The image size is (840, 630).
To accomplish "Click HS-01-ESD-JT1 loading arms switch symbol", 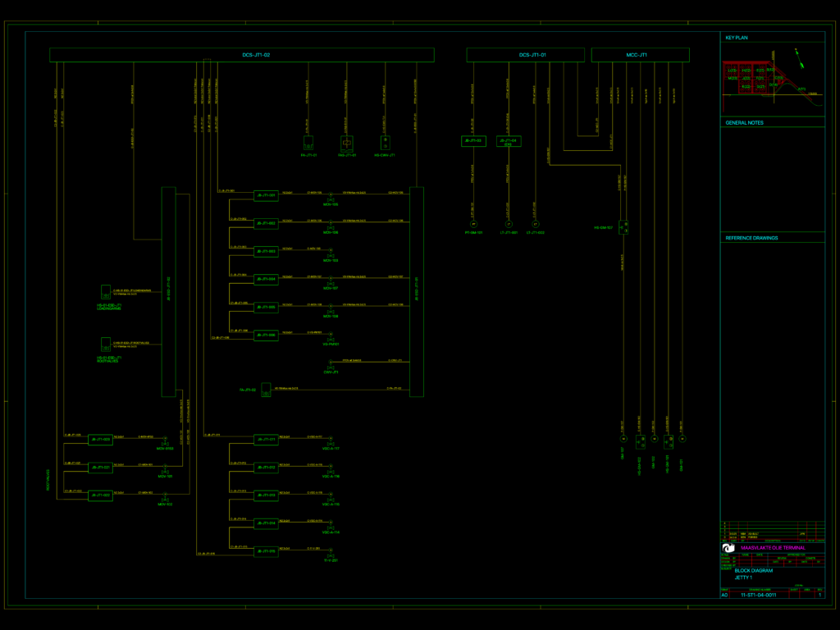I will click(106, 292).
